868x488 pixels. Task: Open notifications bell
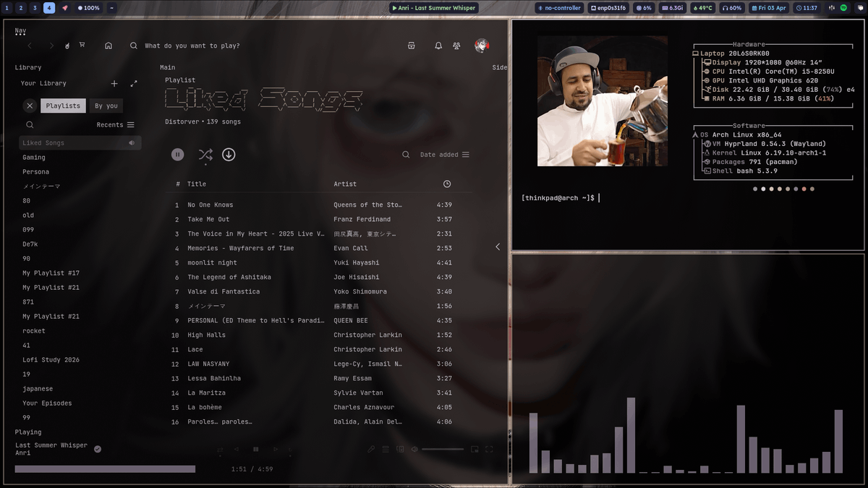coord(438,45)
